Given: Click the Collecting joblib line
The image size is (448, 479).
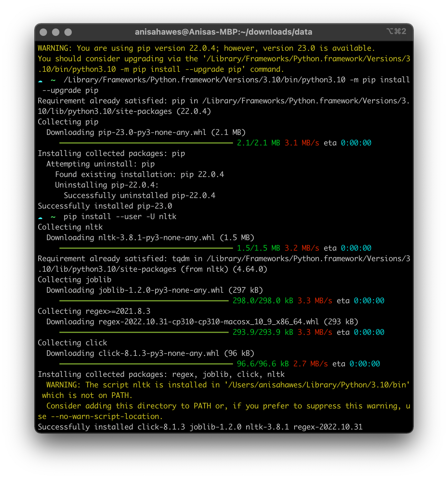Looking at the screenshot, I should point(74,279).
